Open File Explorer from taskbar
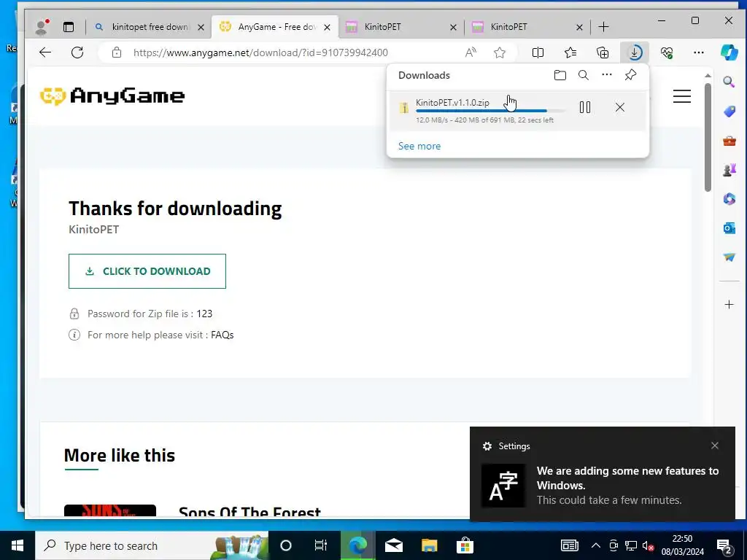 429,545
